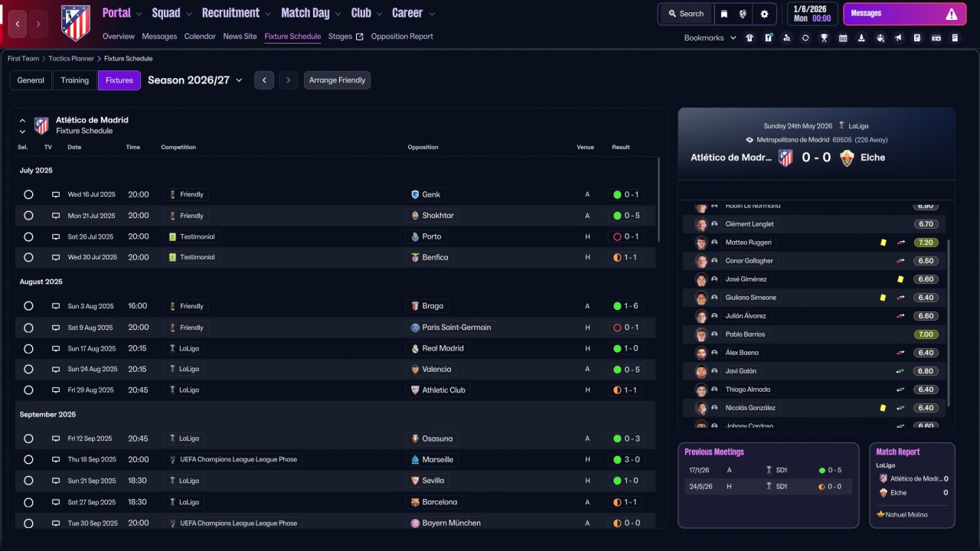Open the external-link icon beside Stages
Image resolution: width=980 pixels, height=551 pixels.
[x=360, y=37]
